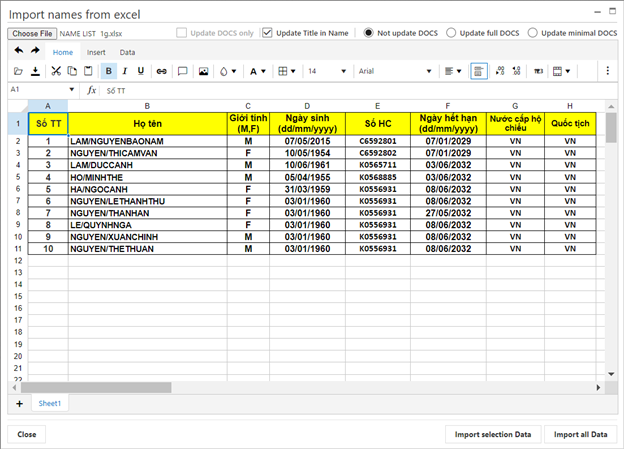This screenshot has height=449, width=624.
Task: Switch to the Data tab
Action: (x=127, y=52)
